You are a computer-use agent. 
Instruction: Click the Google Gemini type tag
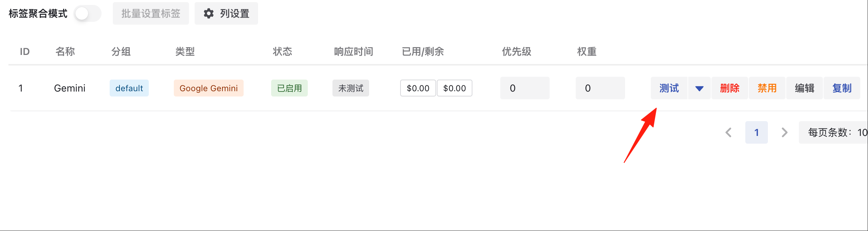209,88
